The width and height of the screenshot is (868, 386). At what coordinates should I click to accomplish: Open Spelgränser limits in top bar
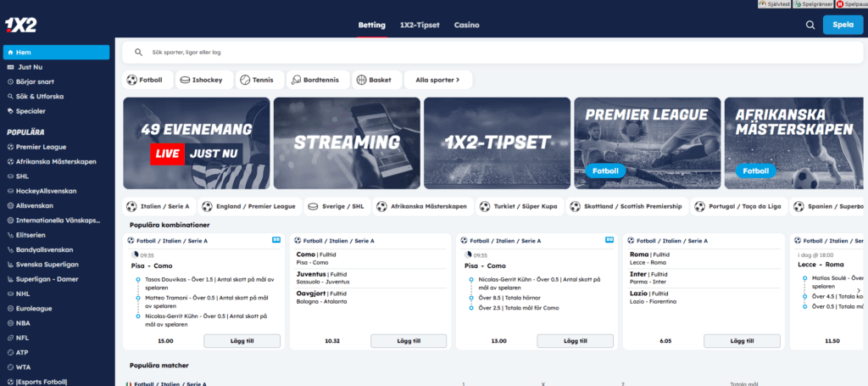[x=812, y=4]
